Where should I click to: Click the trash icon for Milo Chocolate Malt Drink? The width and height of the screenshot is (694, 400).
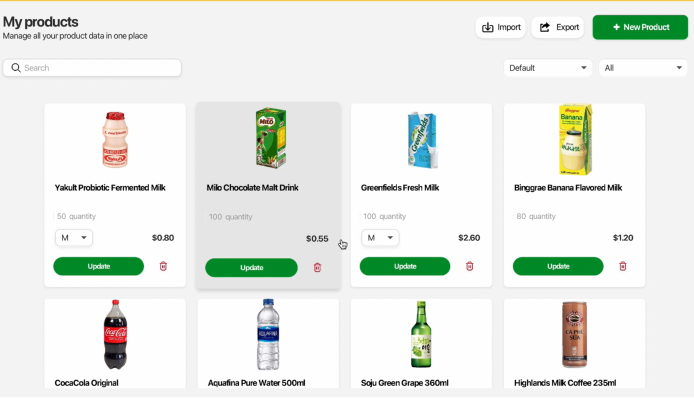point(318,267)
